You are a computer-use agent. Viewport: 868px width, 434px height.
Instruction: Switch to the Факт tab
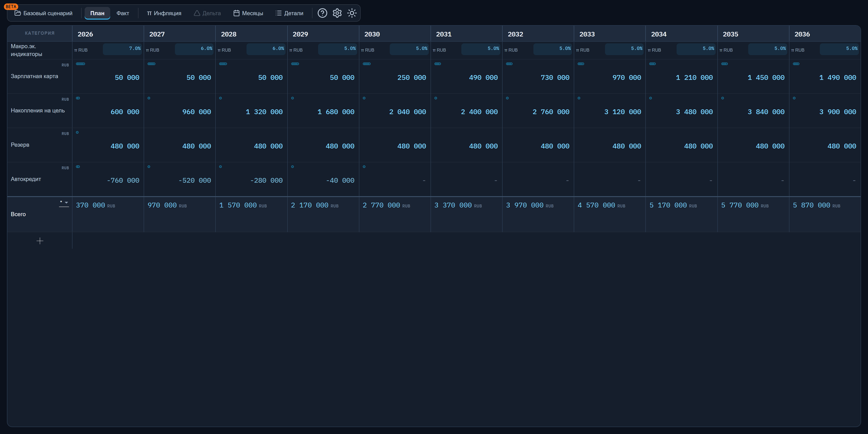(x=123, y=13)
